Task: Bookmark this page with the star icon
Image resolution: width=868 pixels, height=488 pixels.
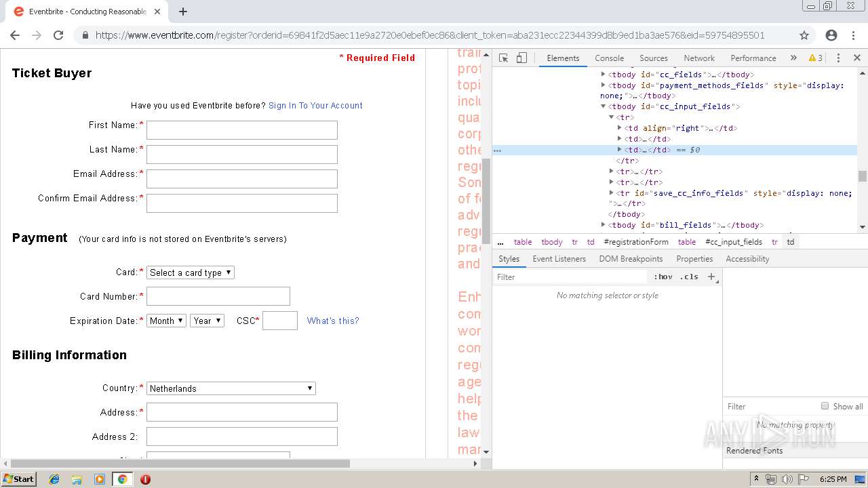Action: (804, 35)
